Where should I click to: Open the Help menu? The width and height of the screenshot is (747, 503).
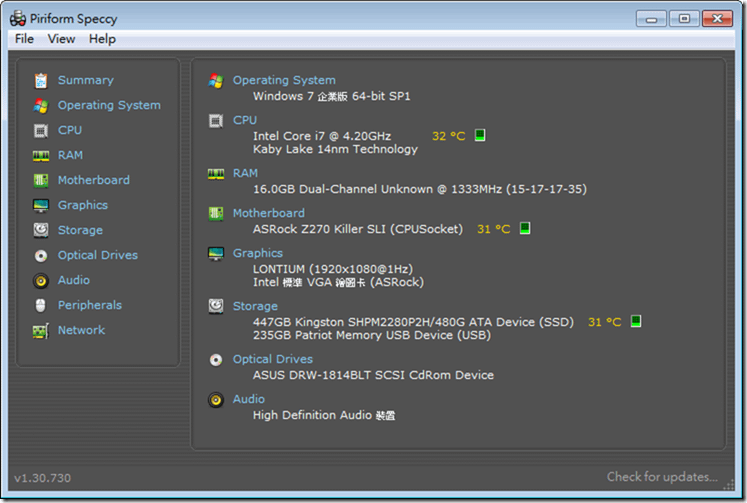[102, 39]
